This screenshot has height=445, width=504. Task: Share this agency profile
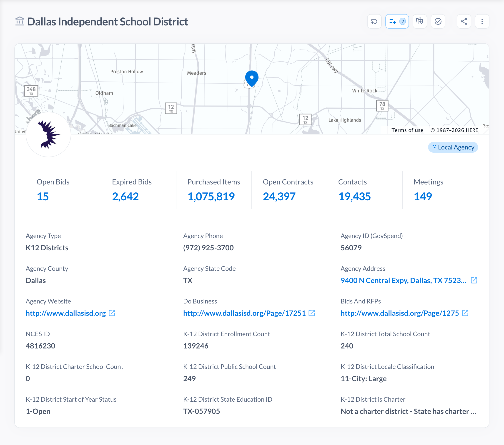click(x=464, y=21)
